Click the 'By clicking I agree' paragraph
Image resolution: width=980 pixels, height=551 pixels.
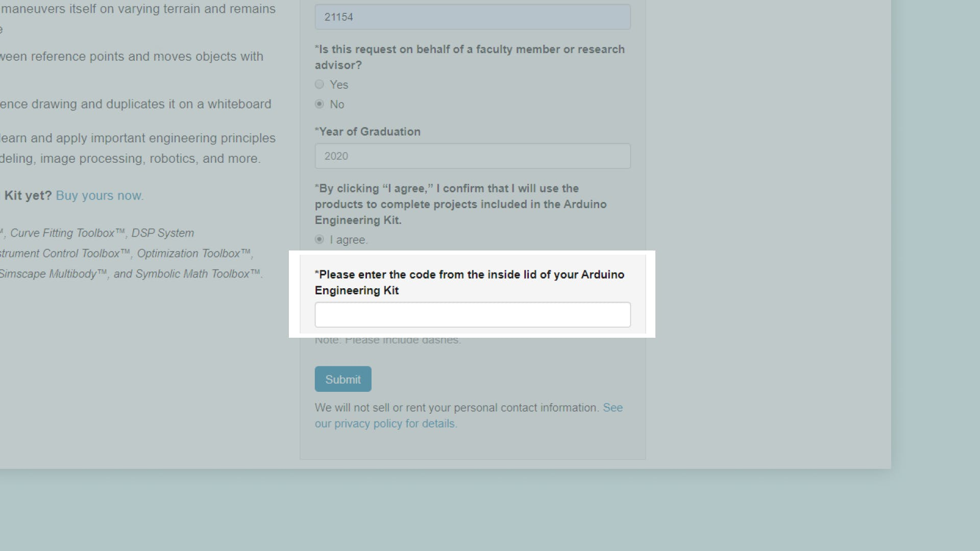pos(461,204)
